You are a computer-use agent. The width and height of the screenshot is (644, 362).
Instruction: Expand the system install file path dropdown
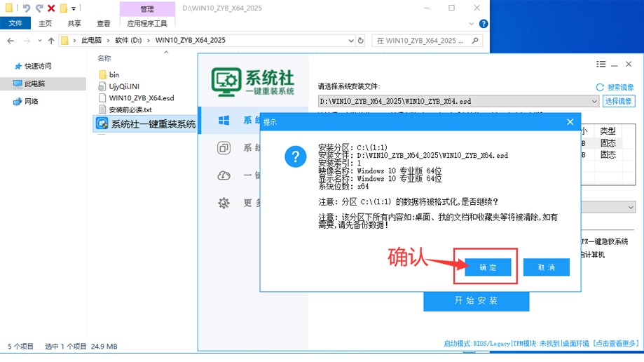click(x=594, y=102)
